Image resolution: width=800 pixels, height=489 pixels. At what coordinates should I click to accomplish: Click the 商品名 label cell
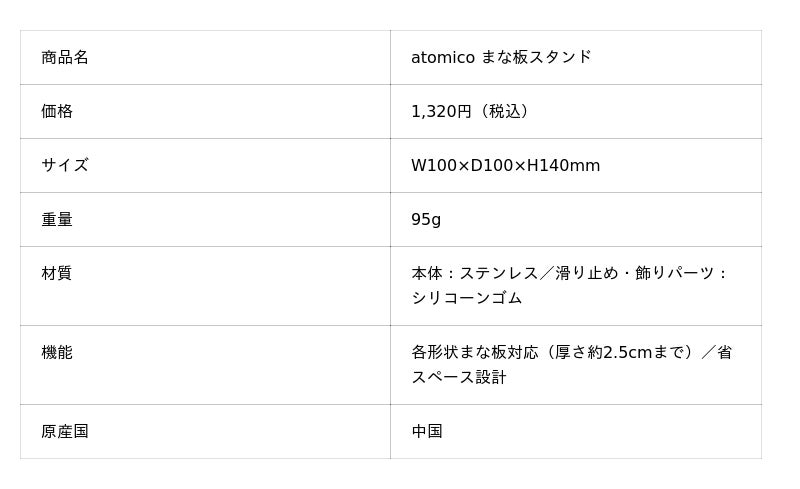click(x=65, y=57)
